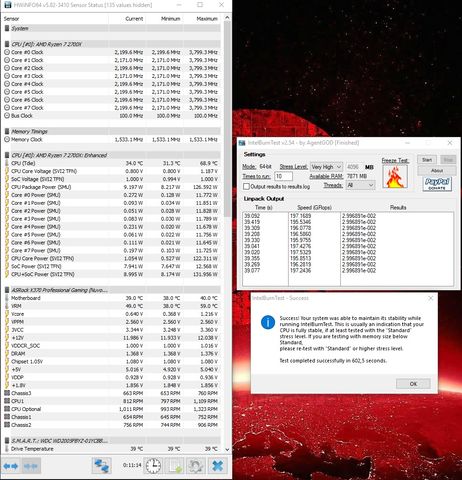Click the About button in IntelBurnTest
Viewport: 462px width, 480px height.
pyautogui.click(x=437, y=171)
